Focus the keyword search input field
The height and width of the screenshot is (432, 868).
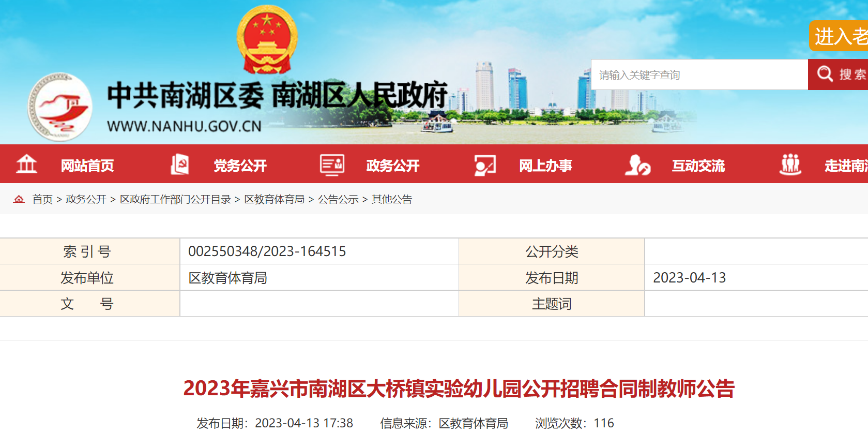tap(699, 75)
